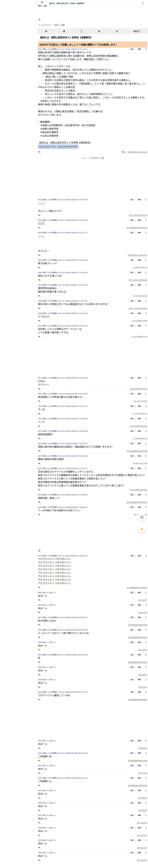The image size is (148, 868).
Task: Open ID:iY+Br71F0(3/3) on post 0008
Action: click(x=138, y=308)
